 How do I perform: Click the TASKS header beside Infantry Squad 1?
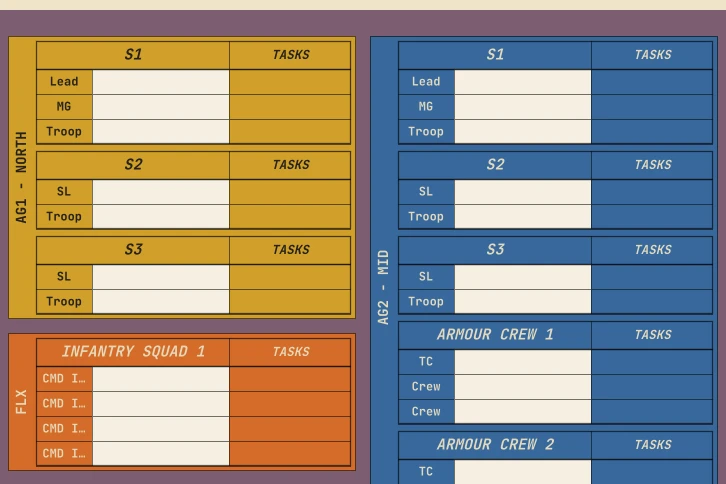[291, 352]
